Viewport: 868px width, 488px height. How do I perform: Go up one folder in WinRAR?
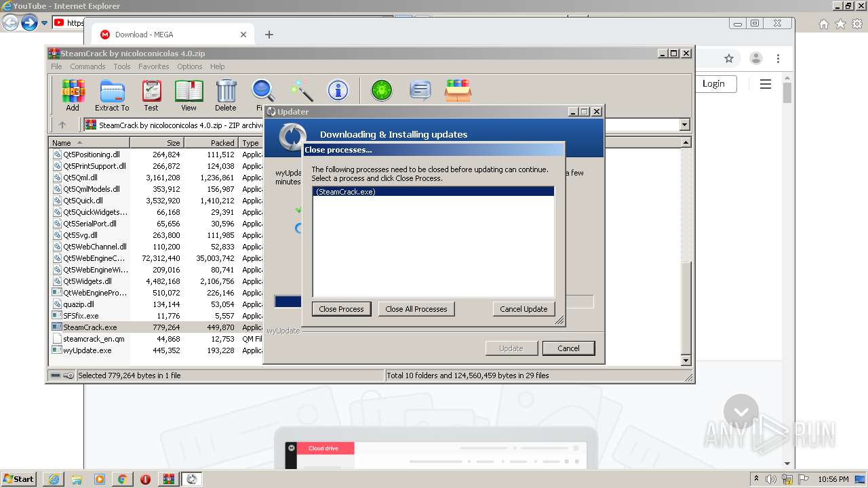pyautogui.click(x=62, y=125)
